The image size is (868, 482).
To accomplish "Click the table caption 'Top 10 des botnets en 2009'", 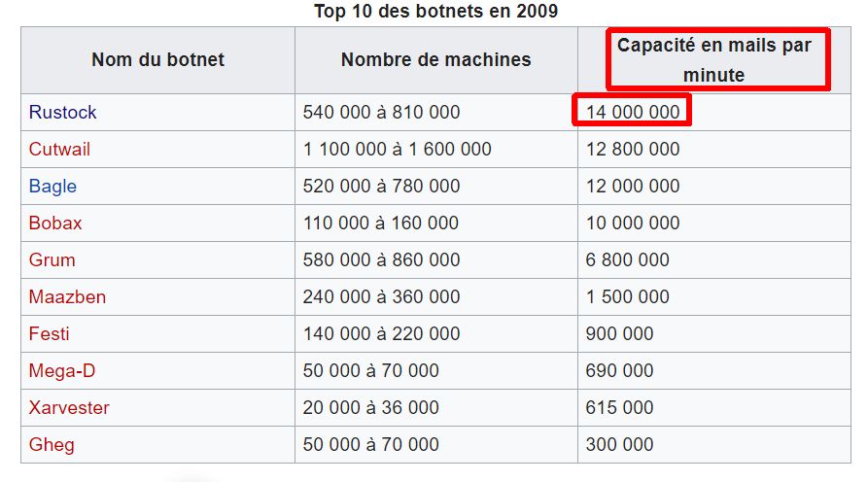I will coord(435,12).
